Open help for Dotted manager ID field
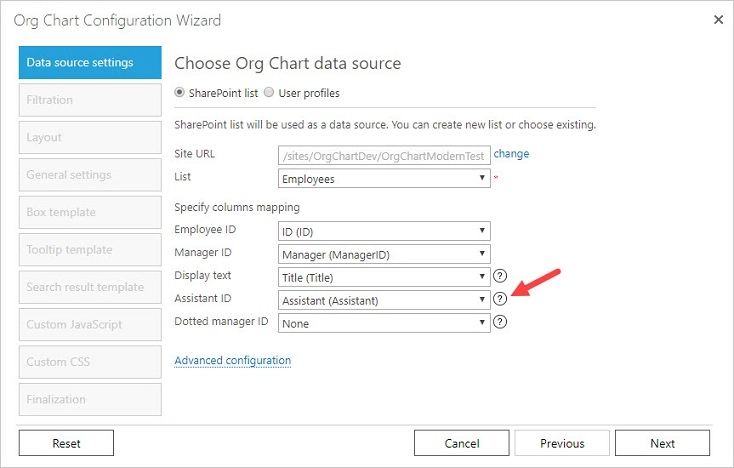This screenshot has height=468, width=734. click(x=500, y=322)
